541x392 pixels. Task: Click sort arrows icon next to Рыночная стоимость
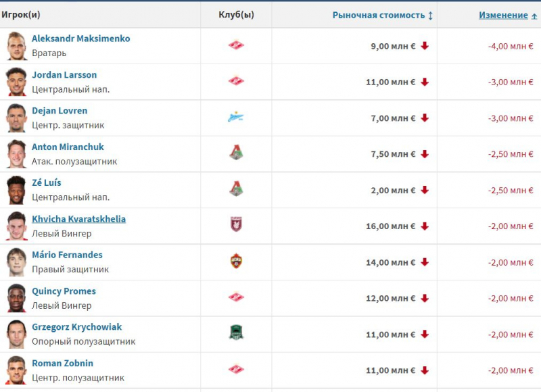430,16
